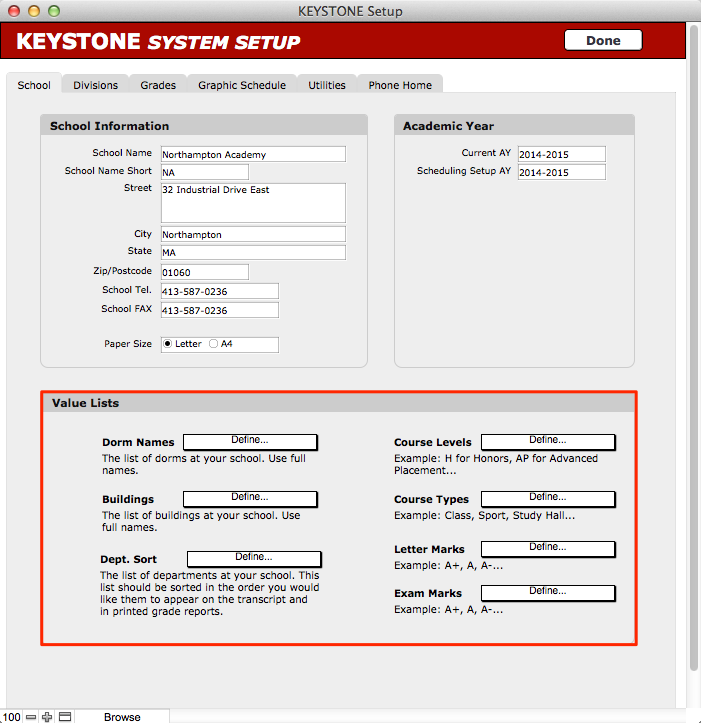Click the School Name input field
701x723 pixels.
click(x=252, y=154)
